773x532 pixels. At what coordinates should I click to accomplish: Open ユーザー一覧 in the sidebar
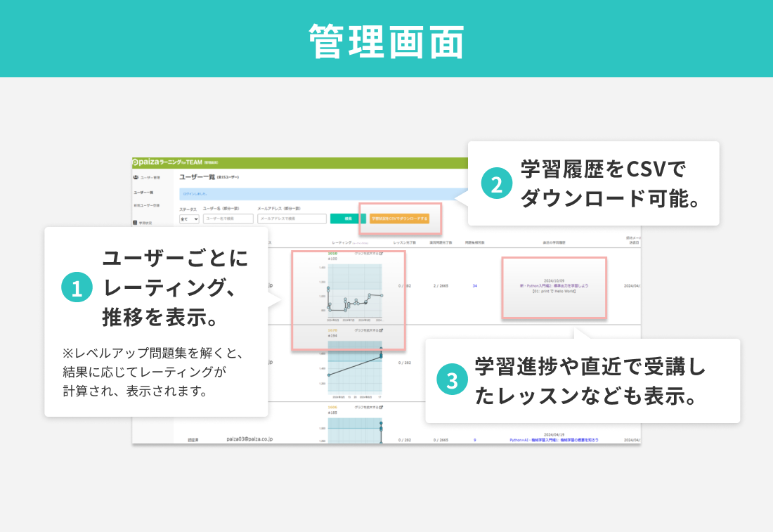click(x=143, y=193)
